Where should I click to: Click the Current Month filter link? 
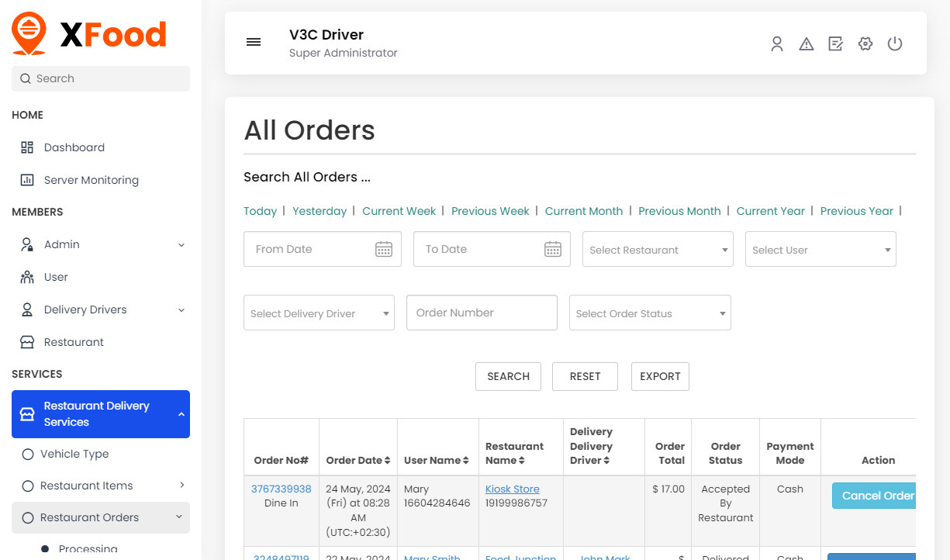point(583,211)
